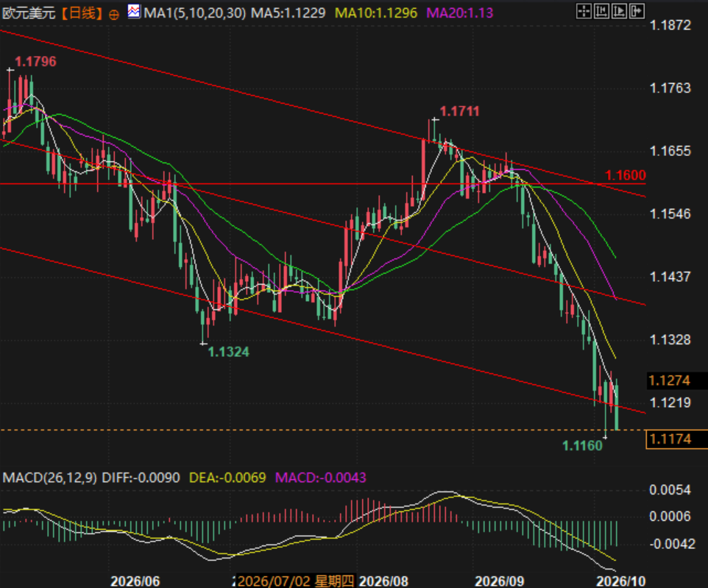Click the 2026/08 date axis label
Screen dimensions: 708x588
(x=383, y=581)
